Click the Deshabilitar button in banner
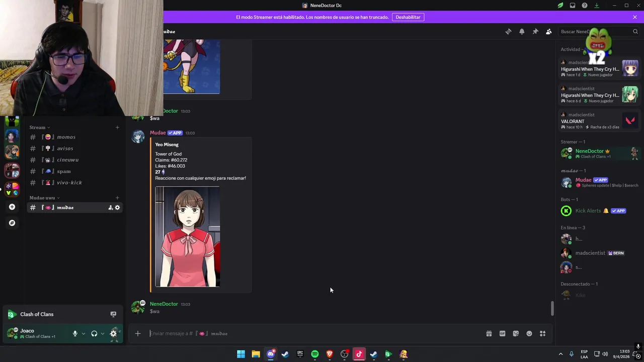The width and height of the screenshot is (644, 362). pyautogui.click(x=408, y=17)
